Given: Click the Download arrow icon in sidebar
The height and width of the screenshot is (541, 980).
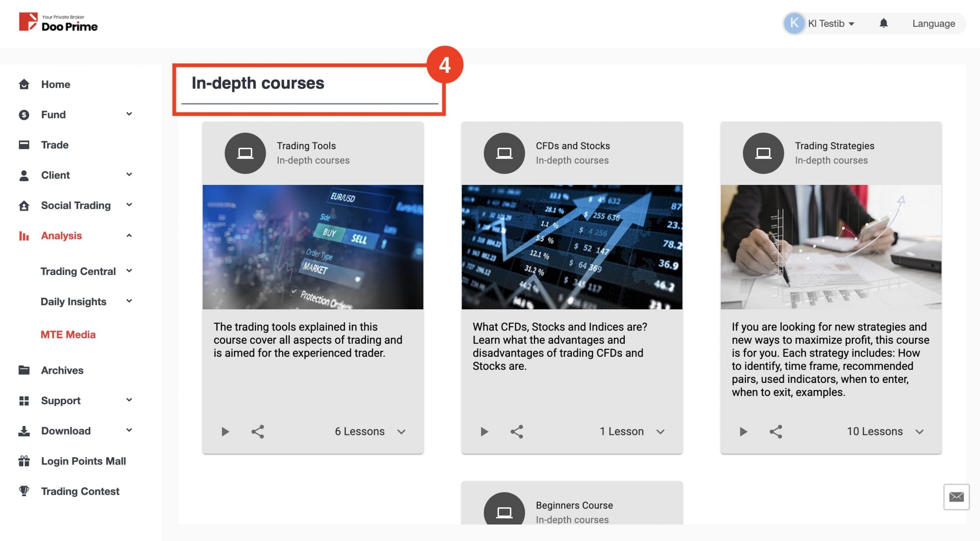Looking at the screenshot, I should tap(24, 431).
